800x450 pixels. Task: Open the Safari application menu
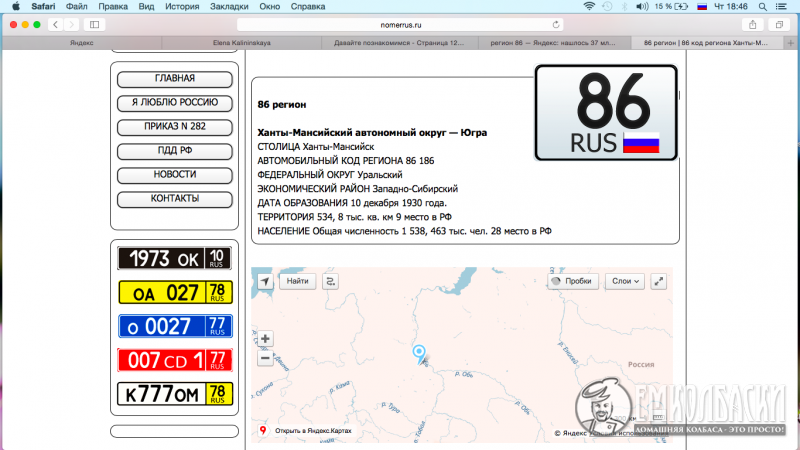43,7
